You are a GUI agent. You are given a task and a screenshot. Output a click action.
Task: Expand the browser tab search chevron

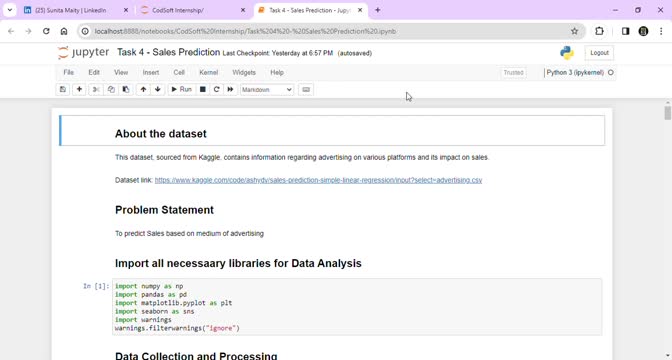pyautogui.click(x=9, y=10)
